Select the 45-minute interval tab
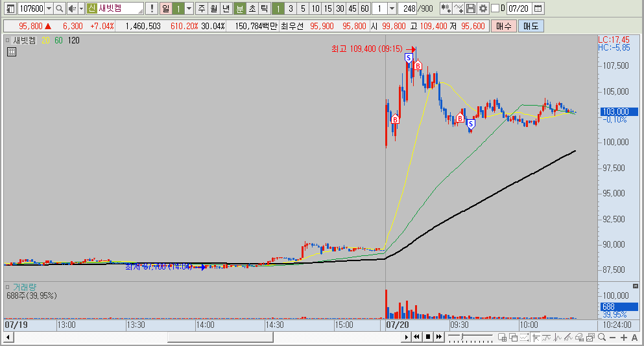The image size is (644, 346). coord(352,8)
